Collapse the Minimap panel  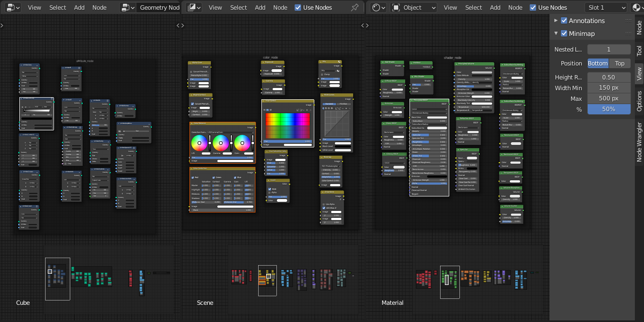pyautogui.click(x=556, y=33)
